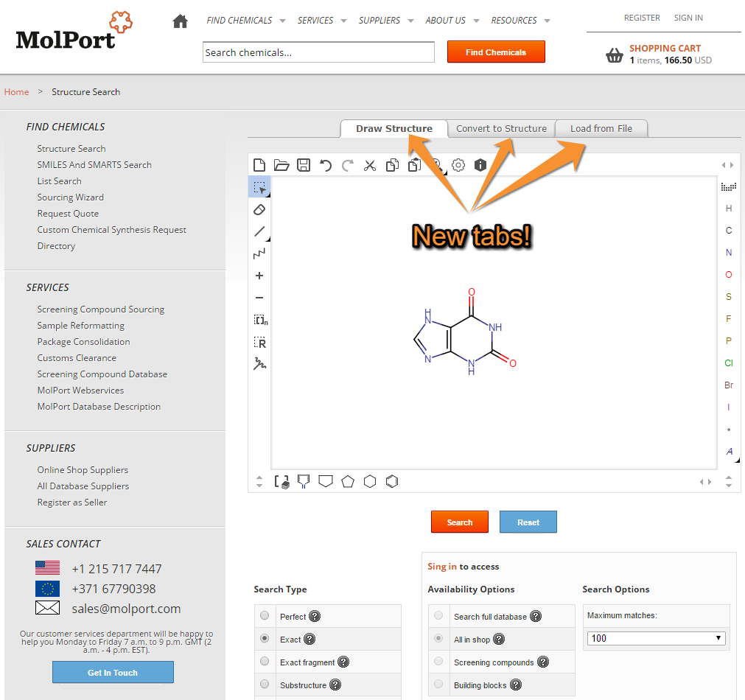Viewport: 745px width, 700px height.
Task: Select Substructure search type
Action: click(x=265, y=685)
